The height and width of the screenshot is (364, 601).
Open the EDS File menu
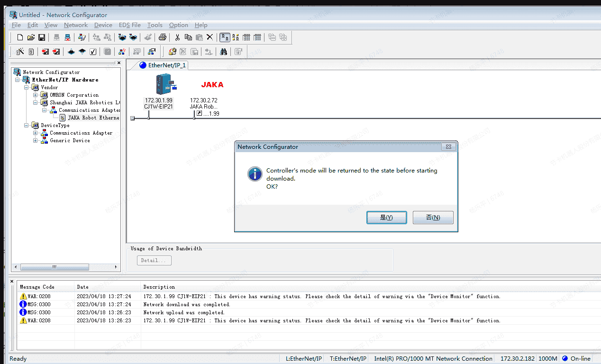[x=129, y=25]
